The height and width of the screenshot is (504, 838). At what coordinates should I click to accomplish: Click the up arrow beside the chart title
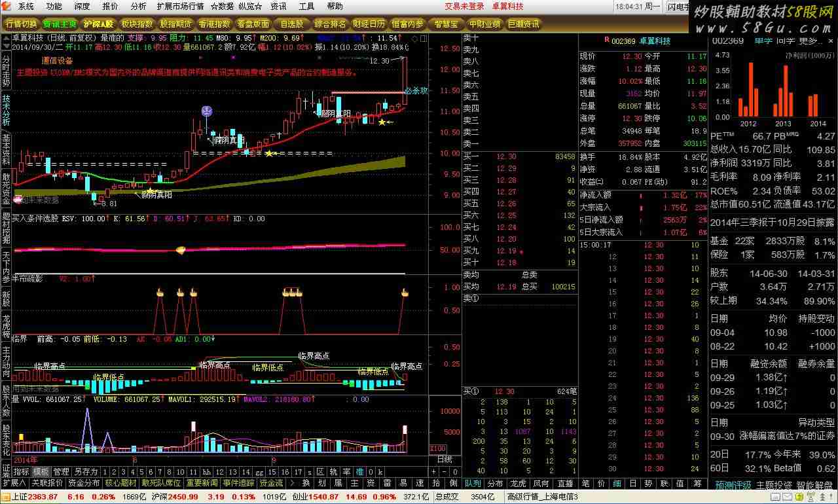tap(7, 37)
